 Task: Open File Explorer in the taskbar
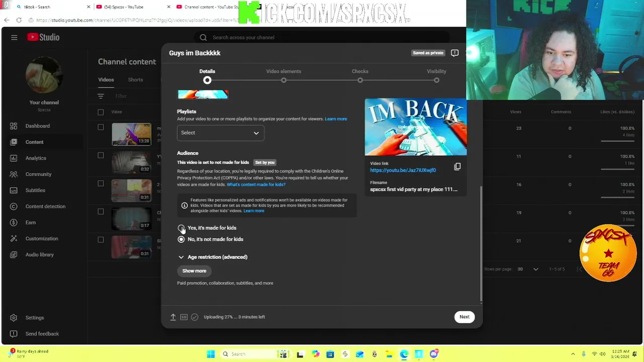click(x=389, y=354)
